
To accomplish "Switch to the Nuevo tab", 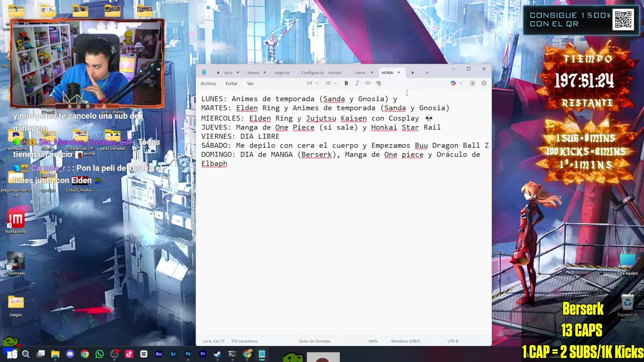I will (253, 73).
